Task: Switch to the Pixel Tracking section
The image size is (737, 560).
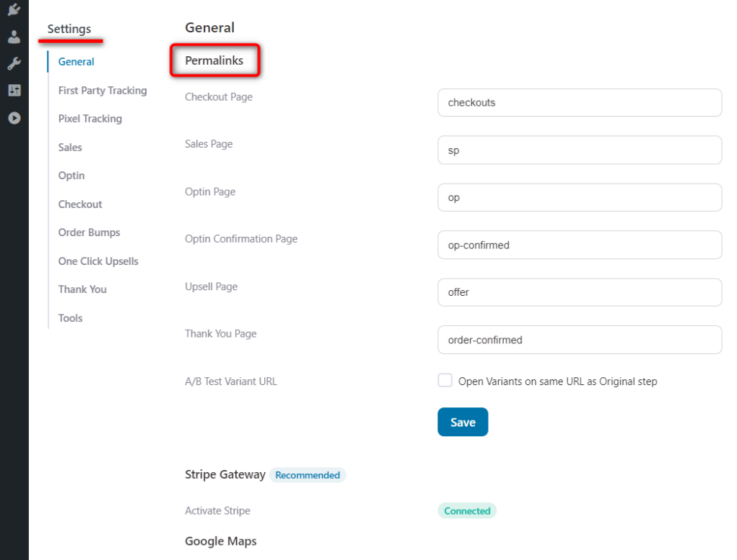Action: coord(89,119)
